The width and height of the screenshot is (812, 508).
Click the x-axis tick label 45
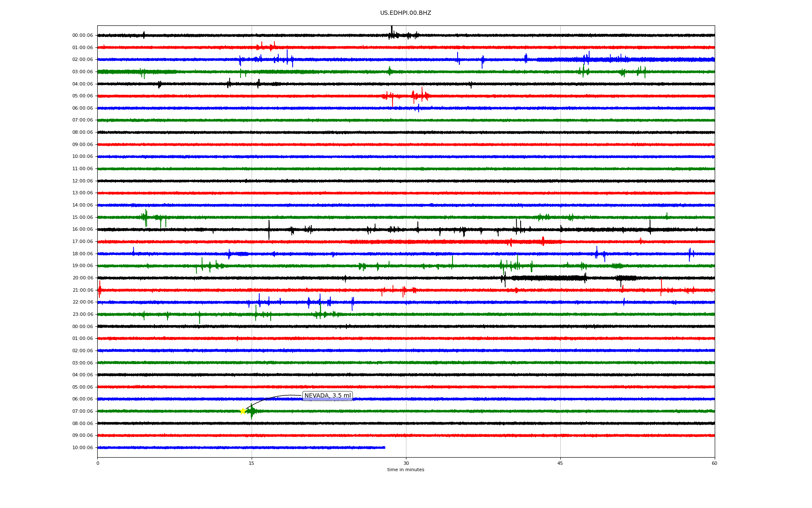coord(560,463)
